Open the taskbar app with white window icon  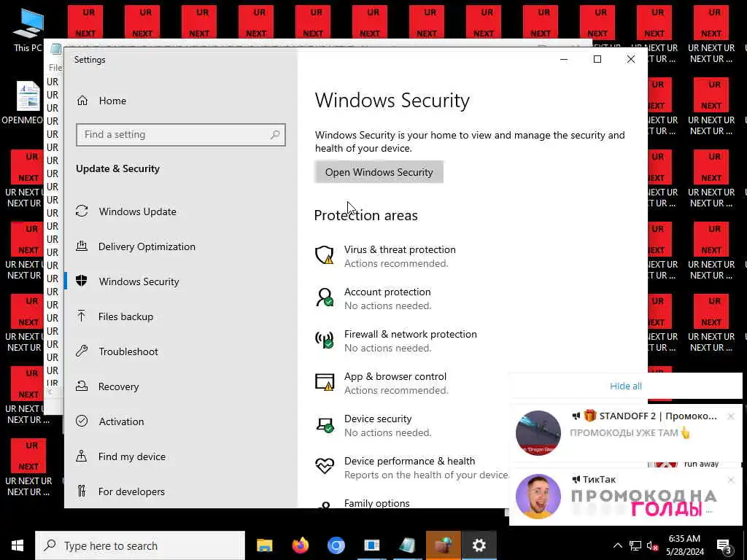click(x=371, y=545)
